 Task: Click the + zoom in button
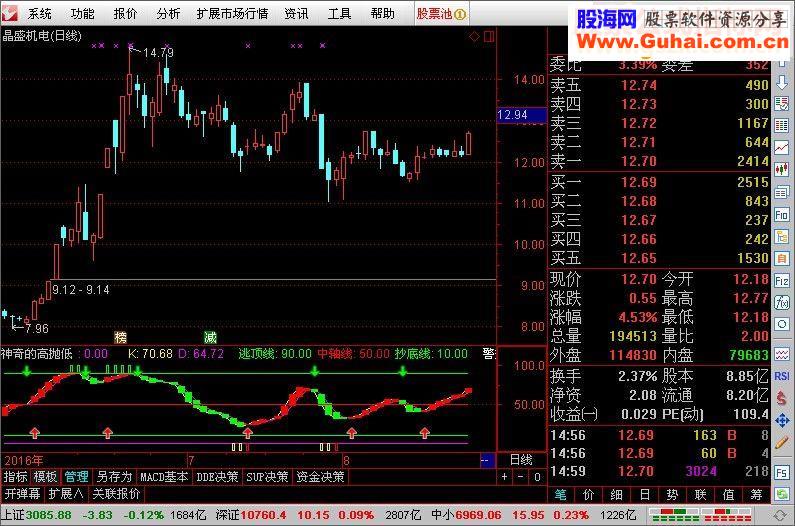pos(504,477)
